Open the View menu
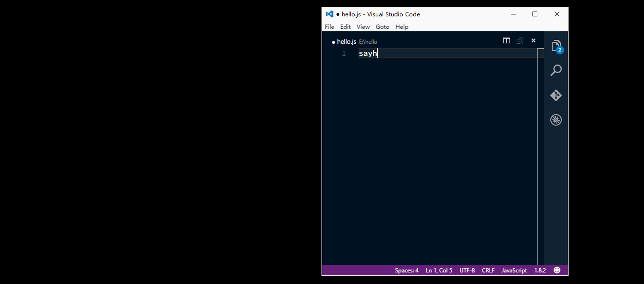Screen dimensions: 644x284 click(363, 27)
